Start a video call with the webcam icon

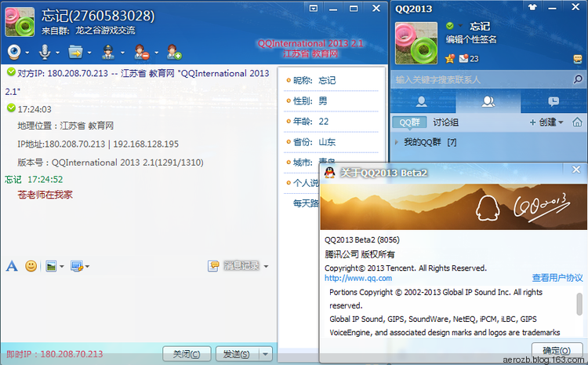(x=13, y=52)
